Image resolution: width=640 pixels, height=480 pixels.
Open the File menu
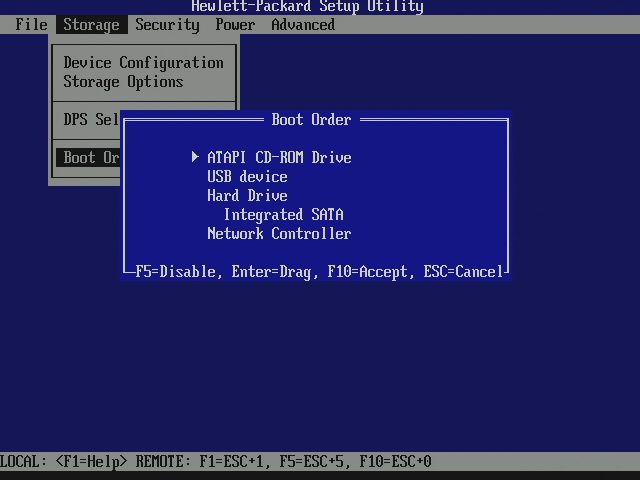[x=31, y=24]
